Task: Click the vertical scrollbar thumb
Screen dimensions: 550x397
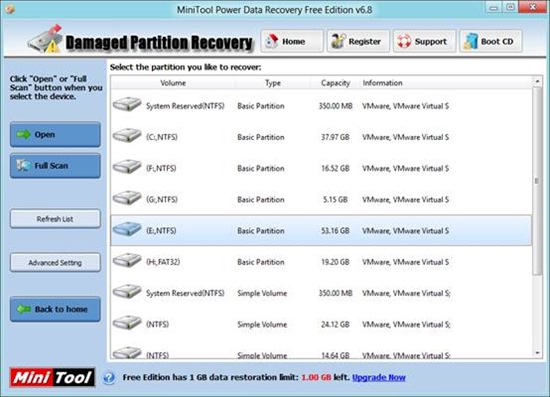Action: pyautogui.click(x=537, y=181)
